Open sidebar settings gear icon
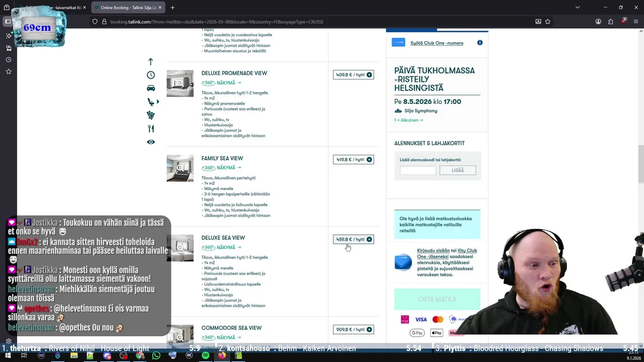The image size is (644, 362). tap(9, 341)
